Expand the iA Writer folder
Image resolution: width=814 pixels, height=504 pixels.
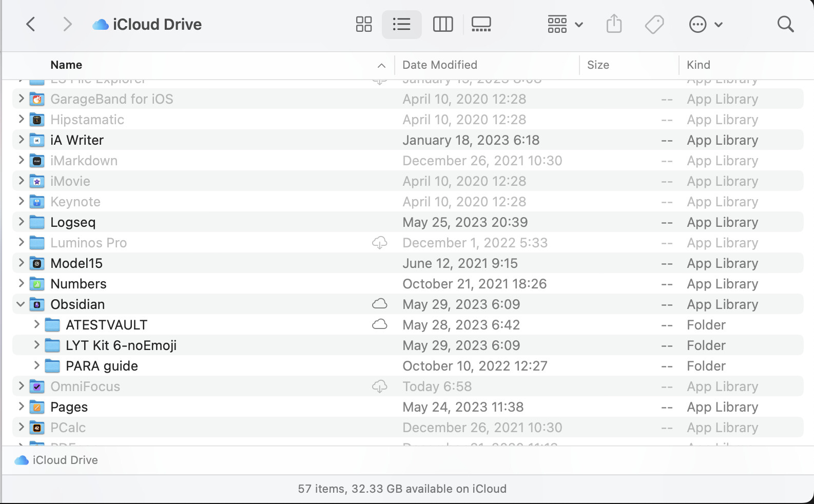pyautogui.click(x=21, y=140)
